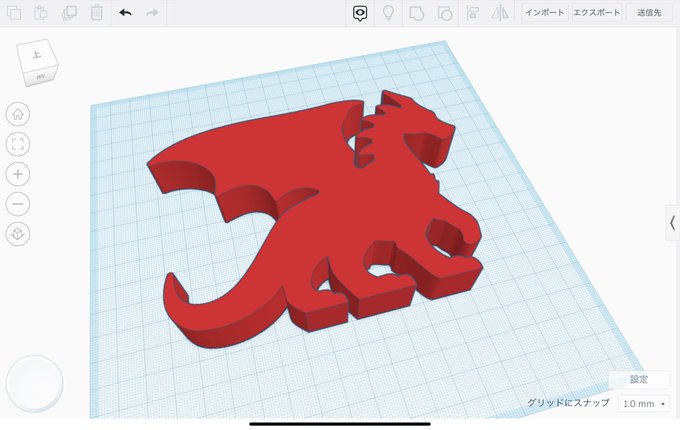The image size is (680, 430).
Task: Open the 1.0 mm snap grid dropdown
Action: click(644, 404)
